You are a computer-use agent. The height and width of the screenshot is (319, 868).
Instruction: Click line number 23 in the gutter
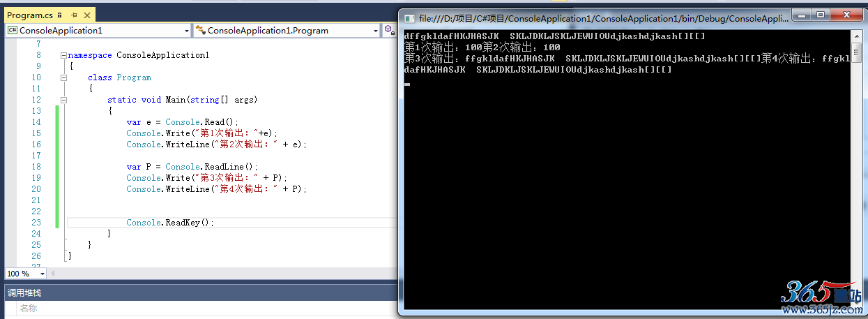36,223
